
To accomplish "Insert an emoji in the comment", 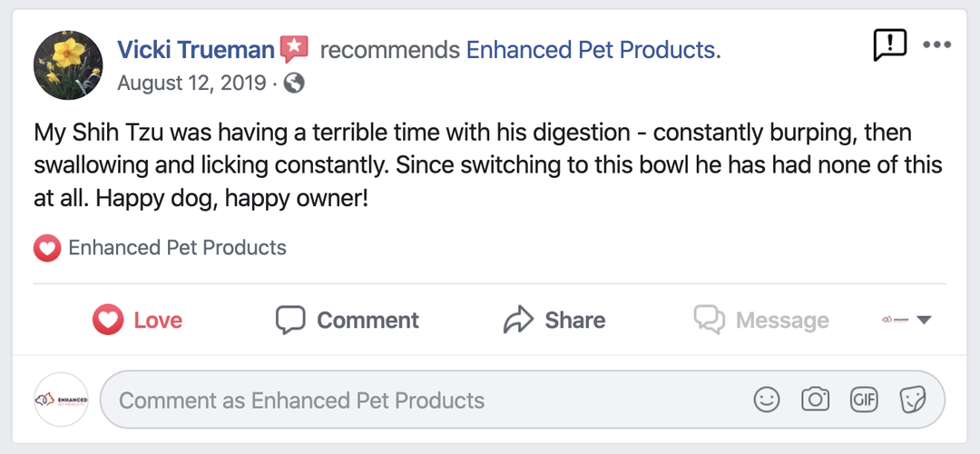I will [x=767, y=400].
